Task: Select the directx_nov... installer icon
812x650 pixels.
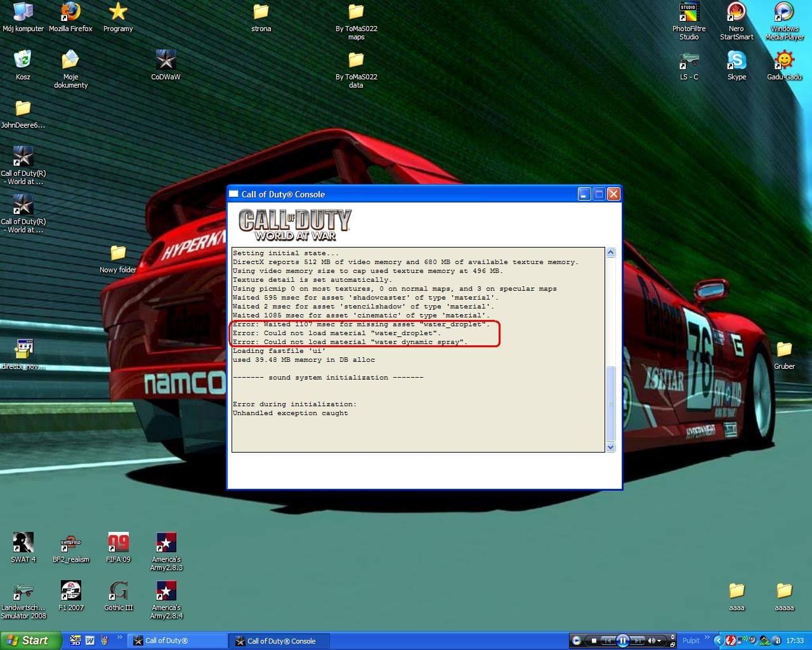Action: coord(23,354)
